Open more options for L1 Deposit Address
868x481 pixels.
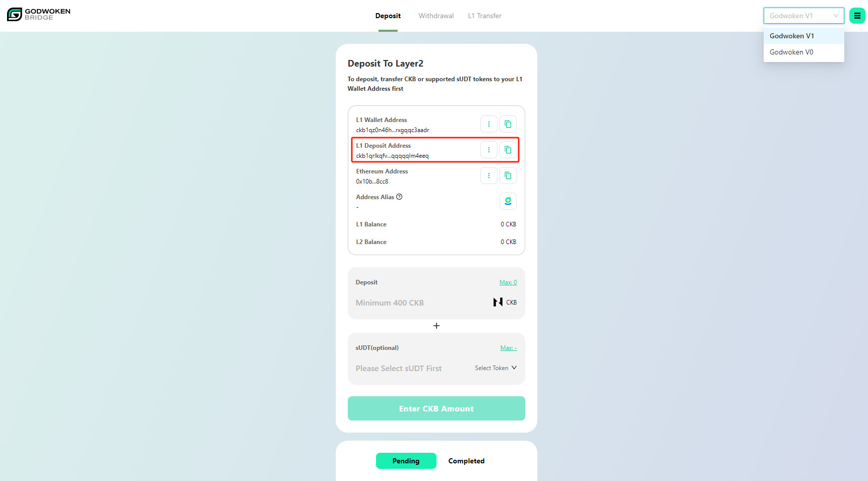[488, 150]
